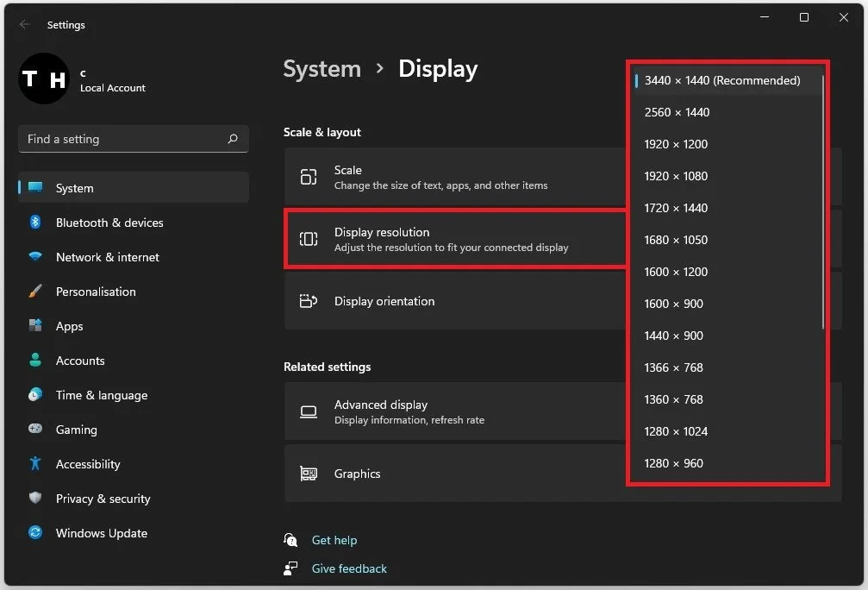868x590 pixels.
Task: Click the Scale settings icon
Action: [308, 177]
